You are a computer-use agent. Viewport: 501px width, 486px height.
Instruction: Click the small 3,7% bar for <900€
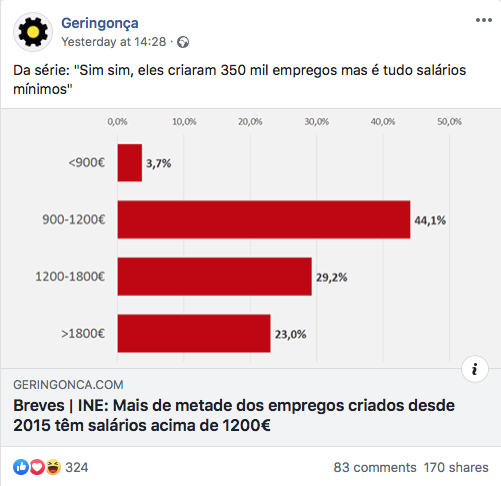[130, 163]
